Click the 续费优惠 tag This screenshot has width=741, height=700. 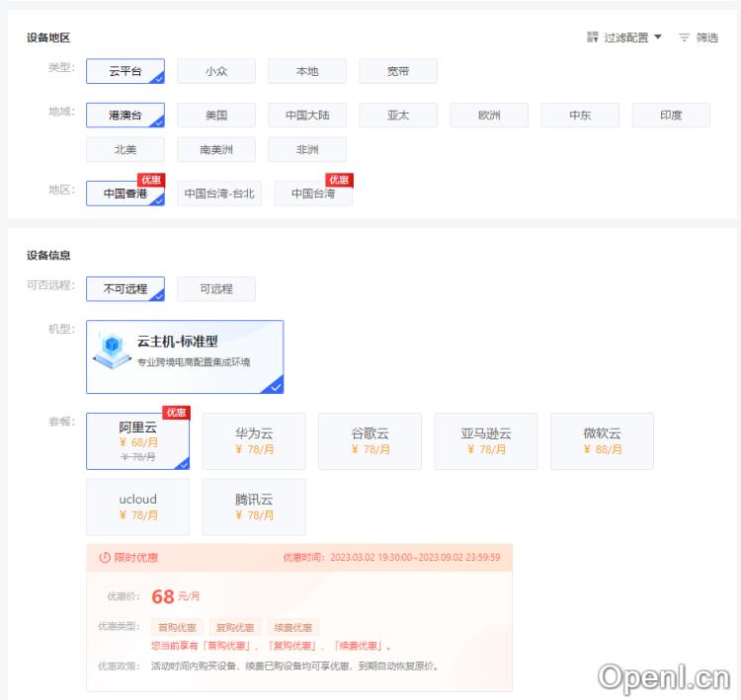(x=293, y=627)
